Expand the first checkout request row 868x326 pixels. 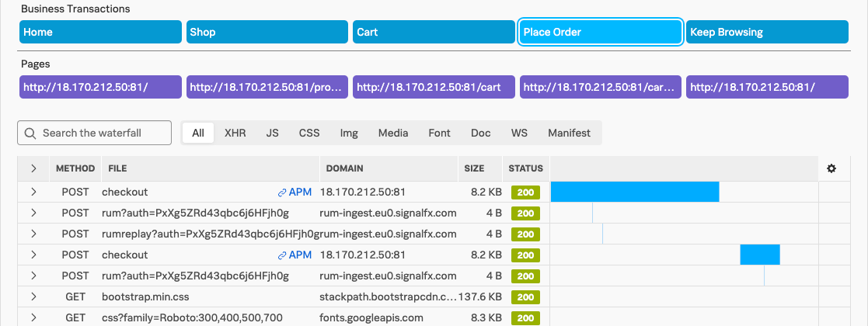click(x=33, y=192)
